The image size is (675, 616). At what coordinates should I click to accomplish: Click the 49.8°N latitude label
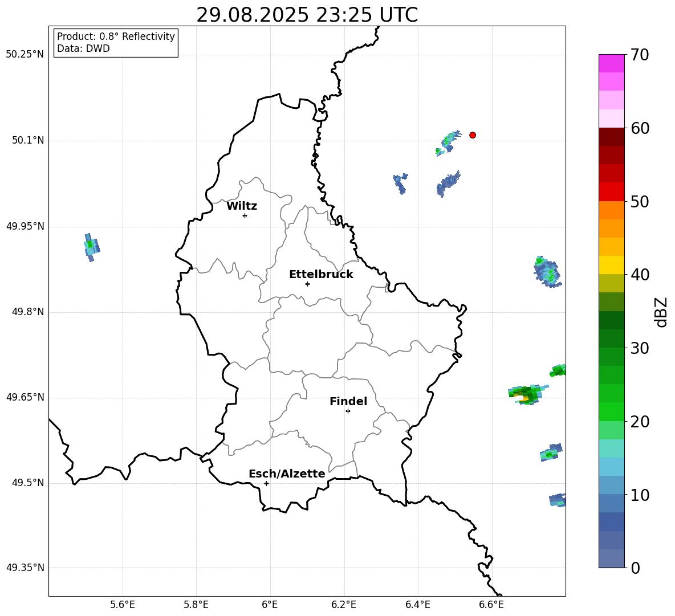27,312
